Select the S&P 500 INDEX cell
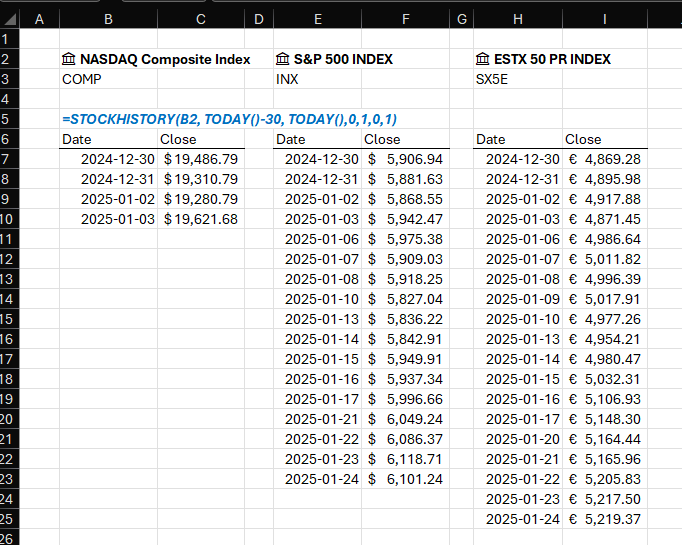 click(318, 59)
